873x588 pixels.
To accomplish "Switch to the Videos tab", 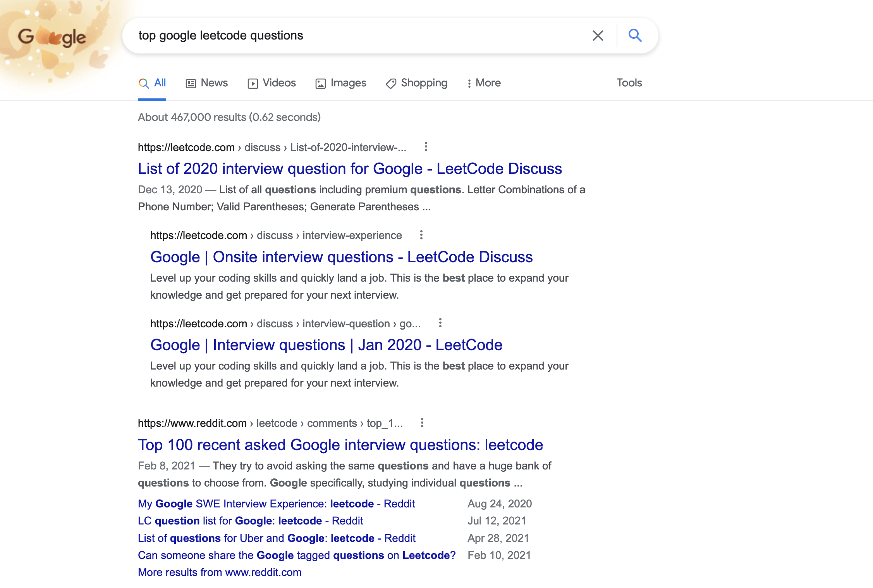I will click(x=272, y=83).
